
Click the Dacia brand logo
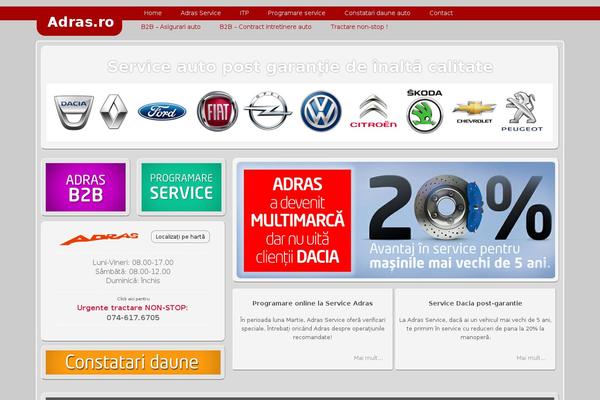click(x=73, y=112)
